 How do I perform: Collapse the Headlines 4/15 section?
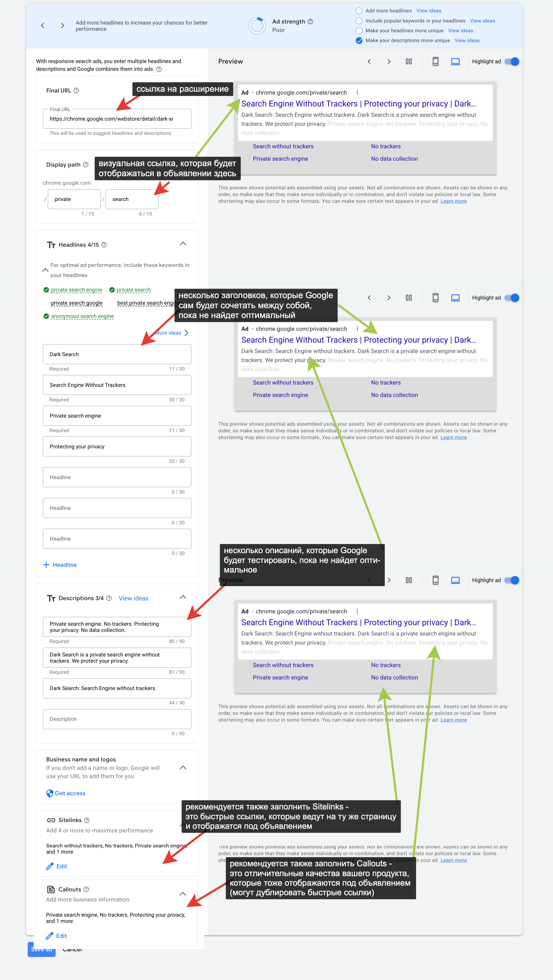(183, 244)
